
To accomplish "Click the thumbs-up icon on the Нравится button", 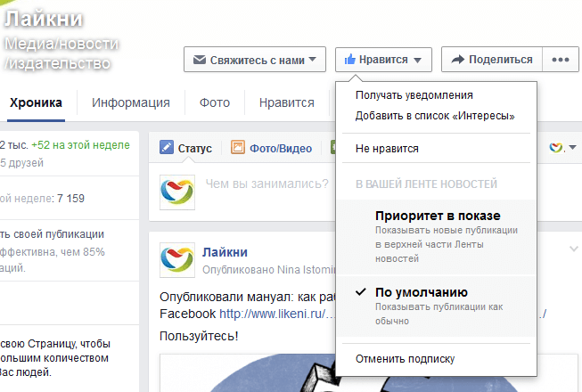I will (350, 60).
